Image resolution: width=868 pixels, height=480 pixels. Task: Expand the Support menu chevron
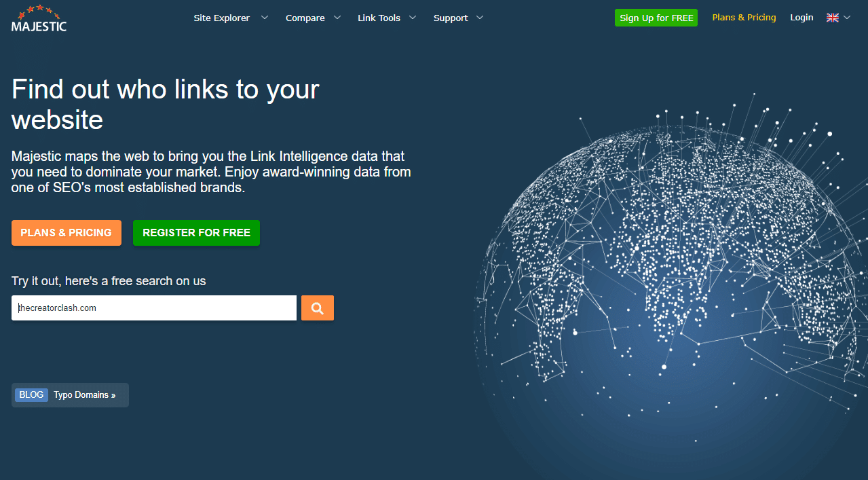(x=480, y=18)
